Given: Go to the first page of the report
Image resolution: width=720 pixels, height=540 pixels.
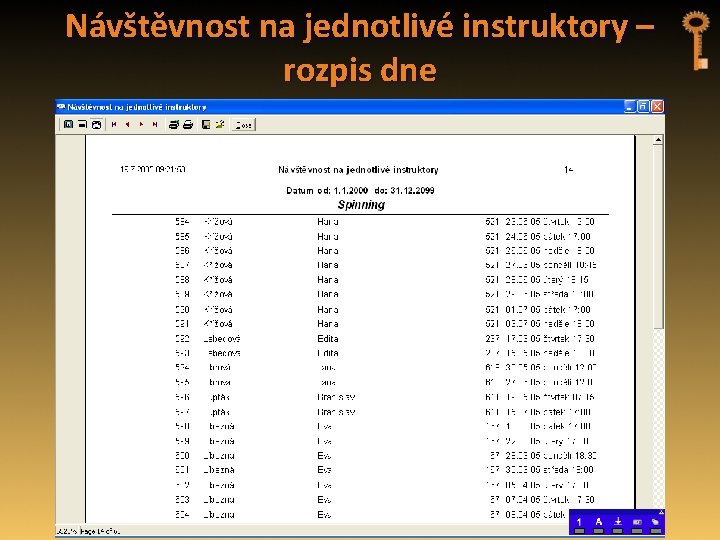Looking at the screenshot, I should pos(114,124).
